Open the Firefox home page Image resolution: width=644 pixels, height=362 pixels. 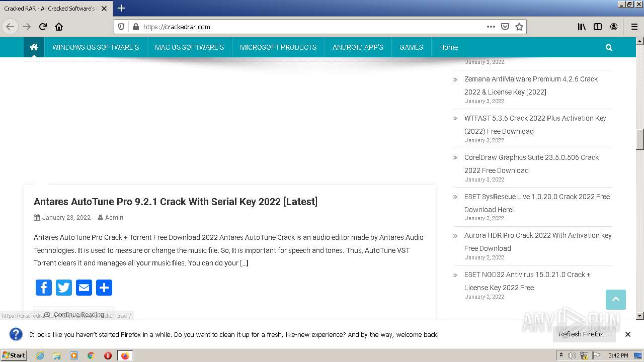click(59, 27)
